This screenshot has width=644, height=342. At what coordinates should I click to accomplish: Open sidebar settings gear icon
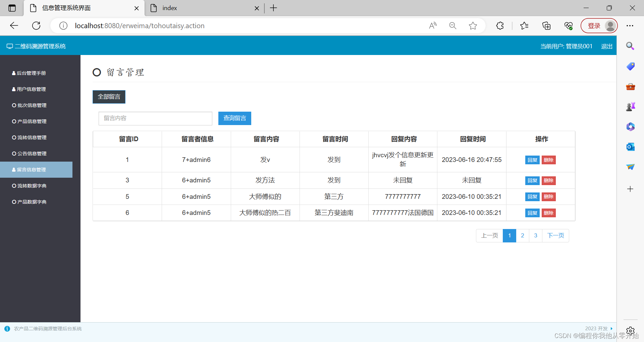click(x=630, y=331)
